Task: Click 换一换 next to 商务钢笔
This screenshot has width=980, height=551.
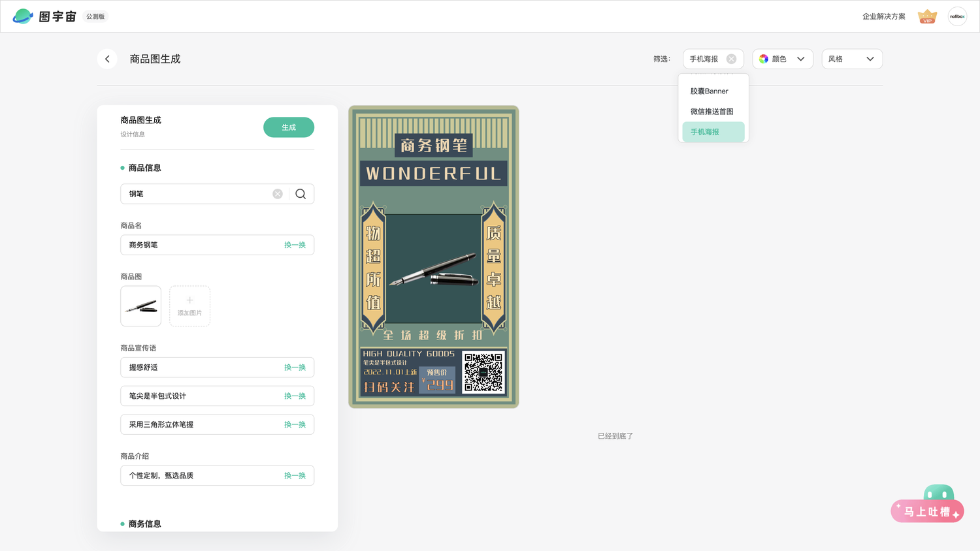Action: pos(295,245)
